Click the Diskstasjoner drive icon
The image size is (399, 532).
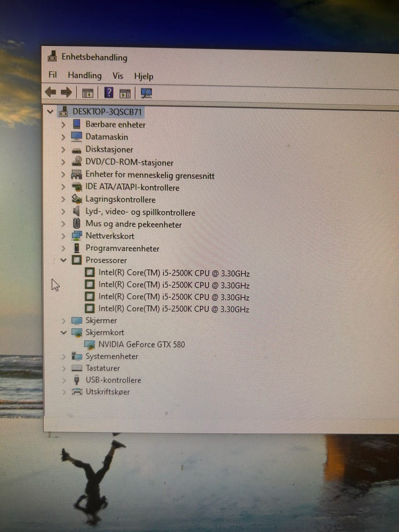[x=76, y=150]
